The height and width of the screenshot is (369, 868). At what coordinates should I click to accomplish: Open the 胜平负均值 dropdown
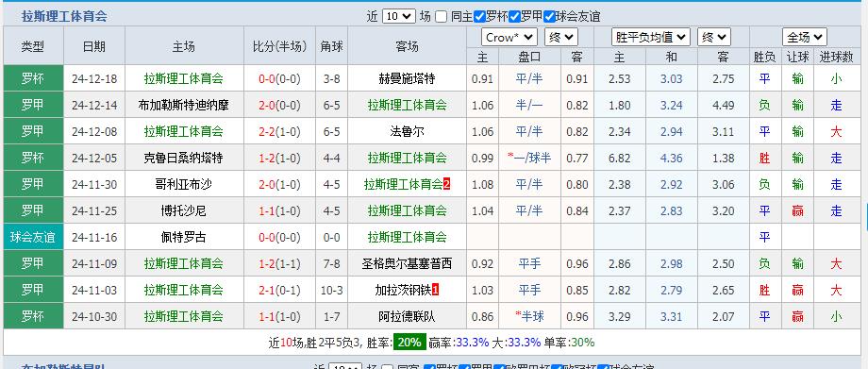tap(651, 37)
